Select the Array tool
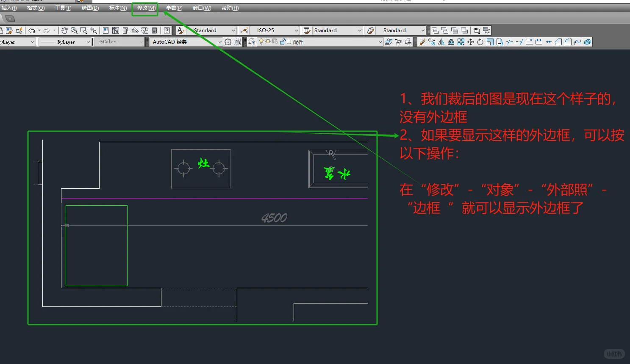The width and height of the screenshot is (630, 364). tap(461, 41)
